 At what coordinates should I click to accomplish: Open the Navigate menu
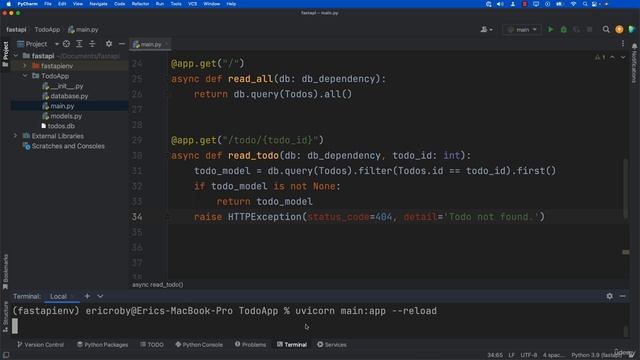tap(98, 4)
